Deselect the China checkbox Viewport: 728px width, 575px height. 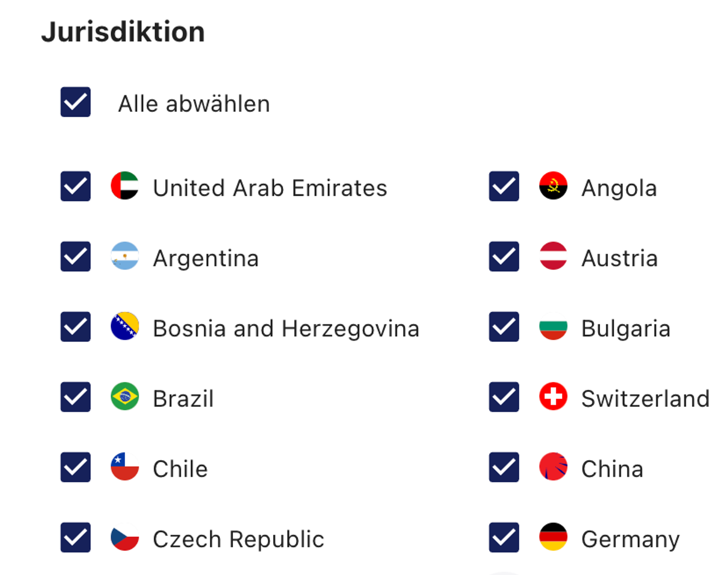click(x=504, y=467)
